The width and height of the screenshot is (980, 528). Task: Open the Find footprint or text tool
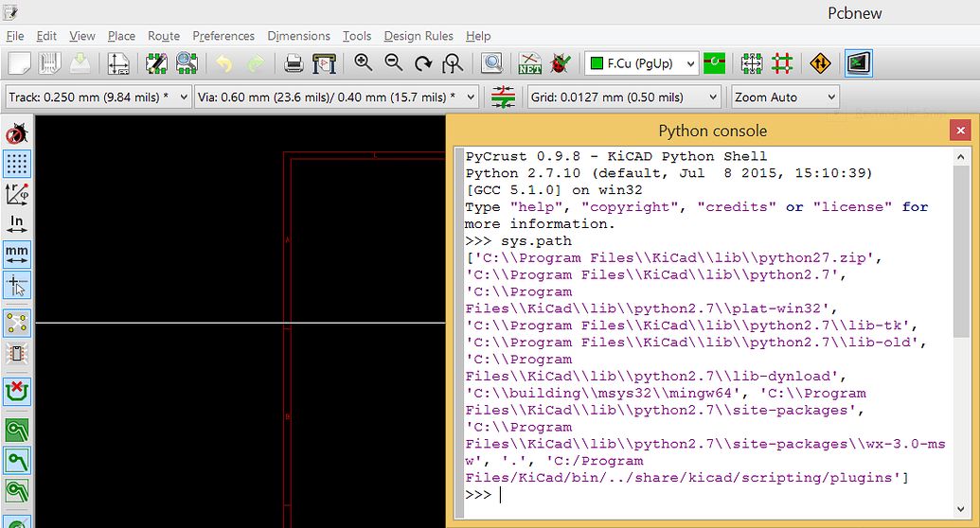(491, 63)
